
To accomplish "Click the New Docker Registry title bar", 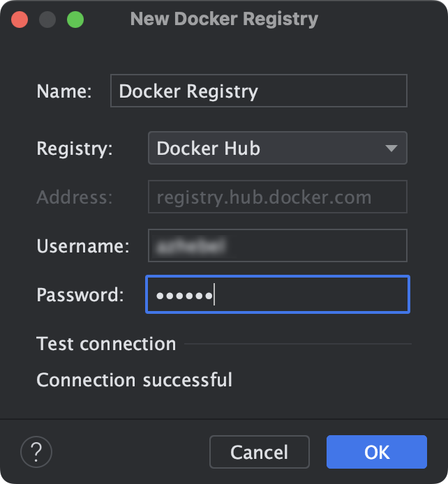I will [224, 19].
